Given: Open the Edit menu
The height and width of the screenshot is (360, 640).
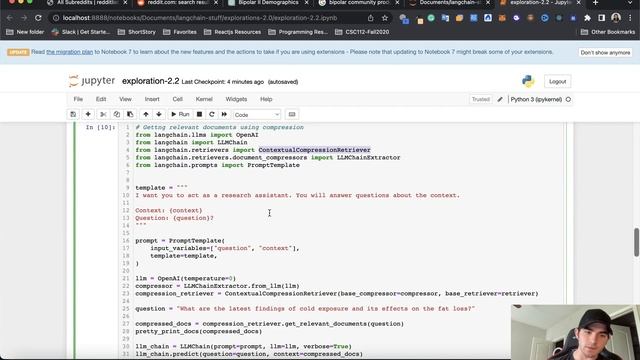Looking at the screenshot, I should coord(101,99).
